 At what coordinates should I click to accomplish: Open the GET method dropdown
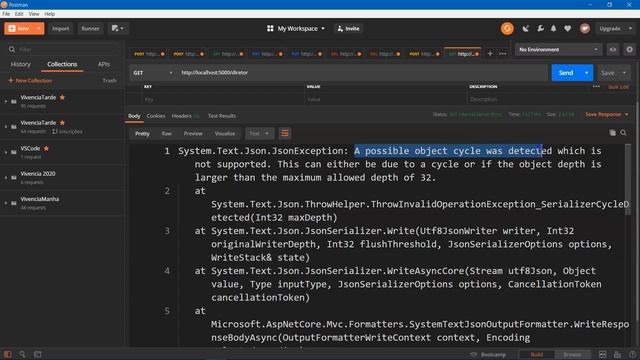(x=153, y=73)
